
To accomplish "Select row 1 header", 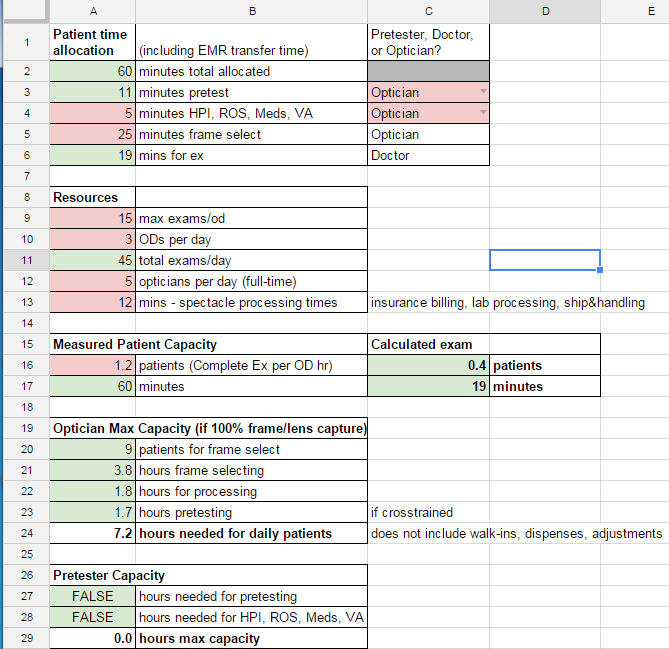I will [26, 42].
